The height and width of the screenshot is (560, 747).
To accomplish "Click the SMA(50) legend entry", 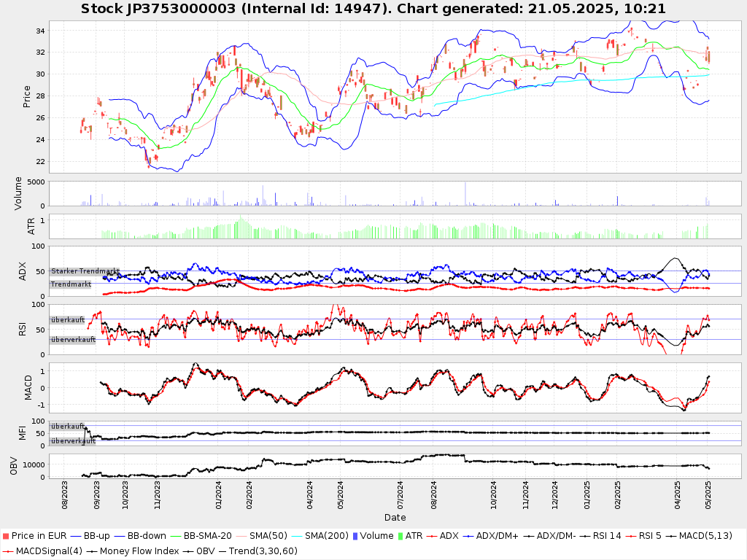I will pos(262,536).
